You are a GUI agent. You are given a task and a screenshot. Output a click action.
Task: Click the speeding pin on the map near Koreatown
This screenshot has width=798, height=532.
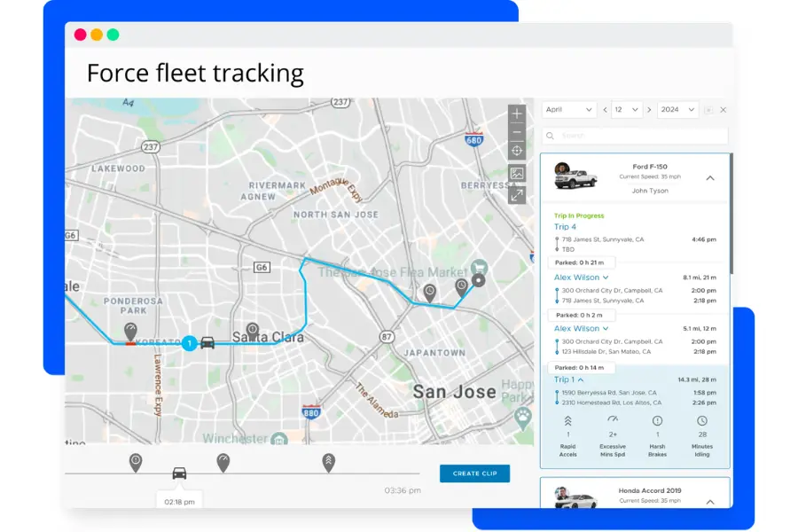click(131, 332)
